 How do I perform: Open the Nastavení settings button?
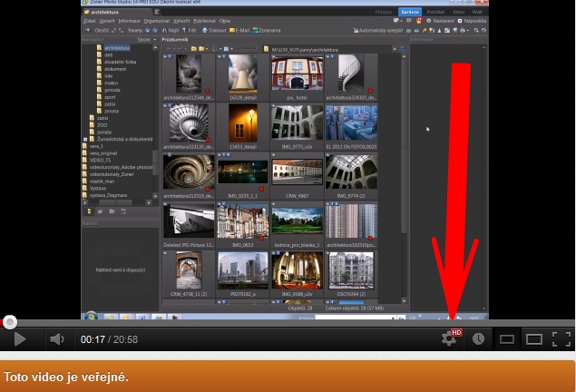click(442, 19)
